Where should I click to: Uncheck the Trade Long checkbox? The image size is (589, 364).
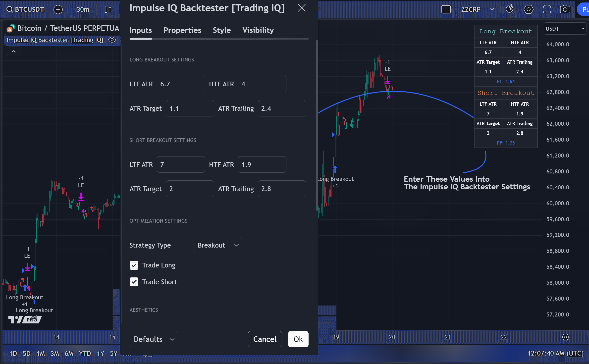point(134,265)
